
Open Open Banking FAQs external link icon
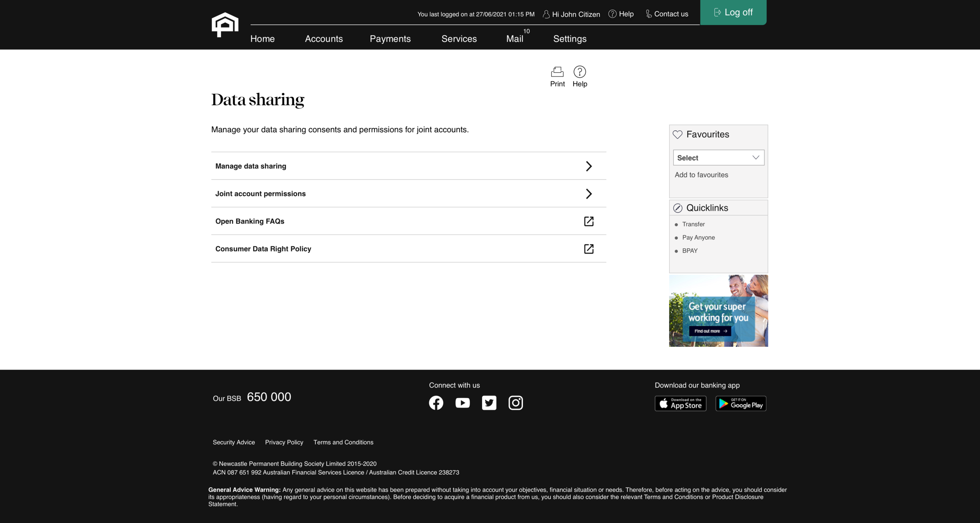click(588, 221)
